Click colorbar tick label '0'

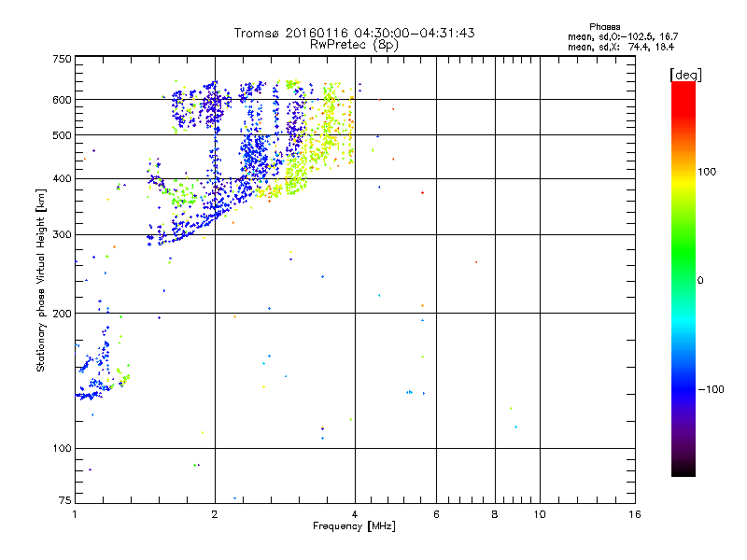pos(700,281)
